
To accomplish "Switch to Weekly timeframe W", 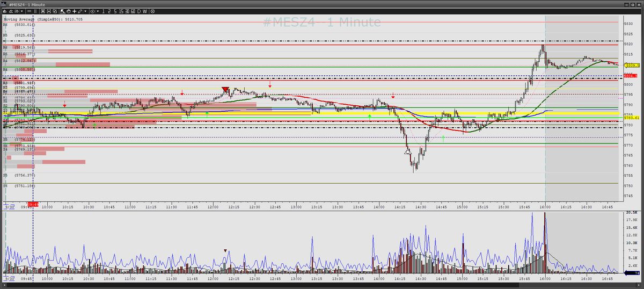I will 145,11.
